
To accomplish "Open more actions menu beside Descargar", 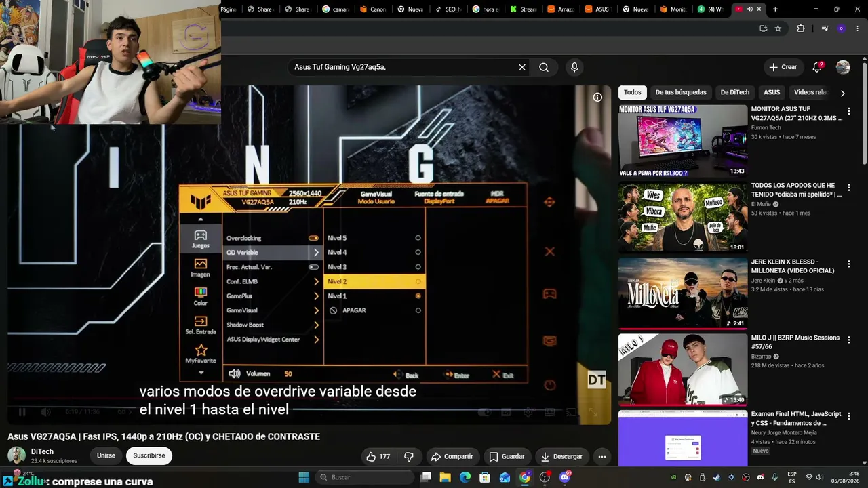I will tap(601, 457).
